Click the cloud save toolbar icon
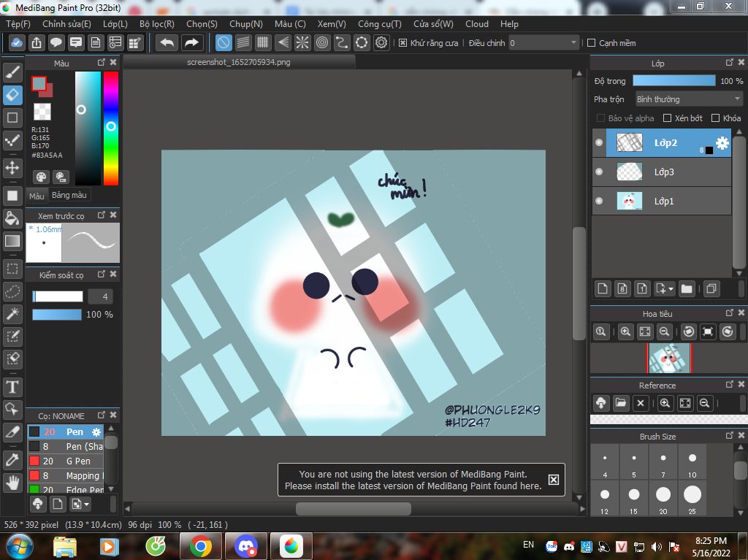Viewport: 748px width, 560px height. click(x=16, y=43)
